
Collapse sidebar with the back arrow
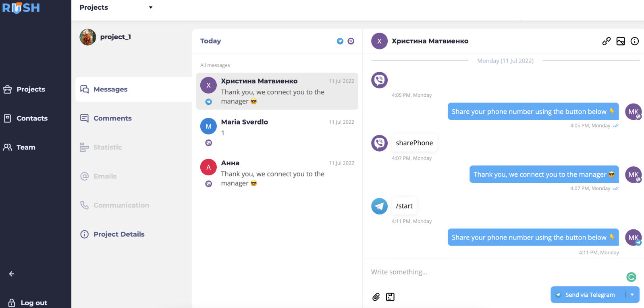[x=12, y=274]
